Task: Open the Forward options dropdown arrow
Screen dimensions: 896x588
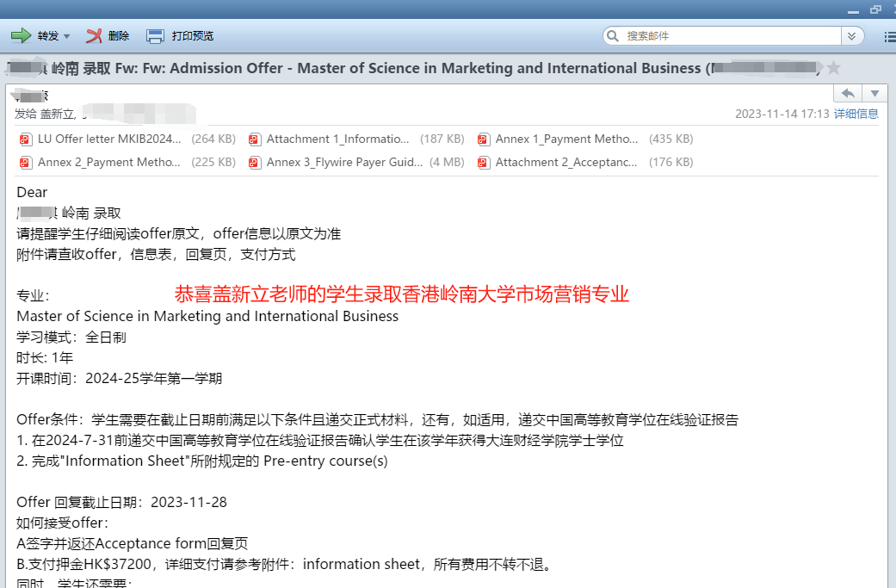Action: (x=67, y=36)
